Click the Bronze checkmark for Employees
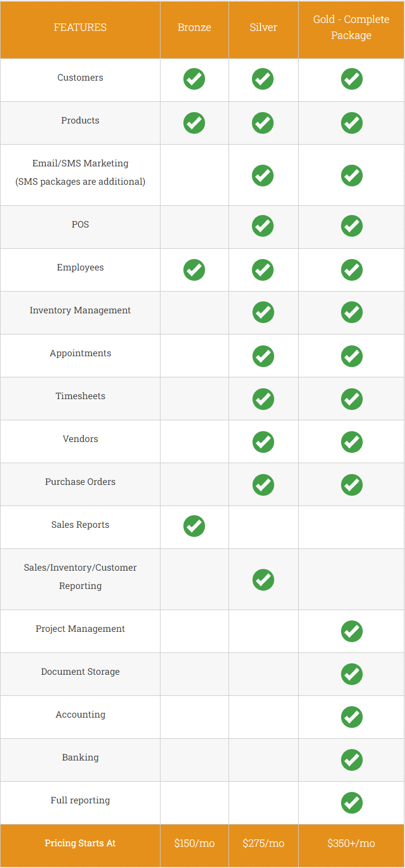Screen dimensions: 405x868 coord(194,269)
